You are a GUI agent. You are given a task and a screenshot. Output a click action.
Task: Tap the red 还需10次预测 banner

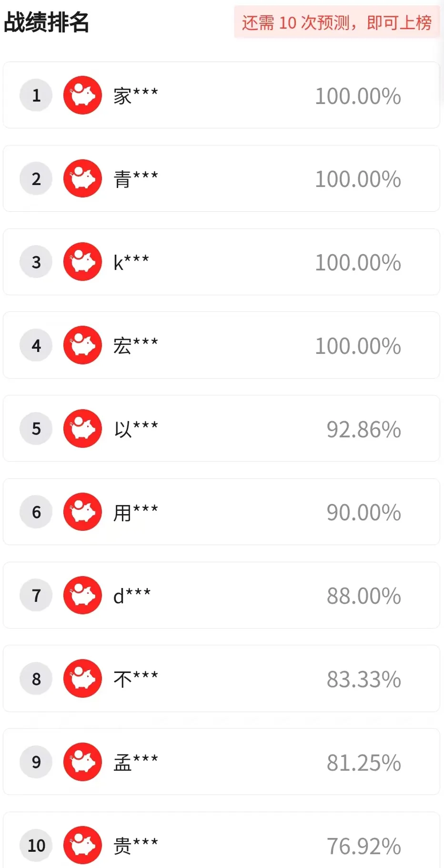(x=336, y=22)
